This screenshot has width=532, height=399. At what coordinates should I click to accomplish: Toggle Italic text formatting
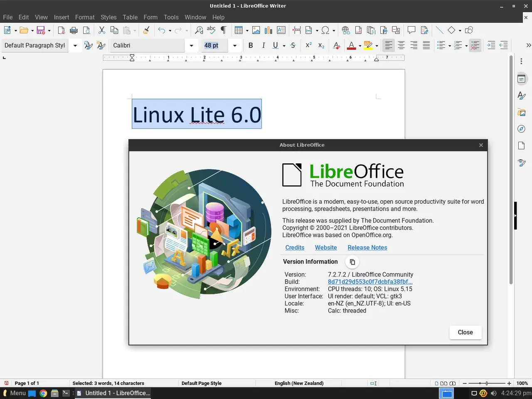click(x=263, y=45)
